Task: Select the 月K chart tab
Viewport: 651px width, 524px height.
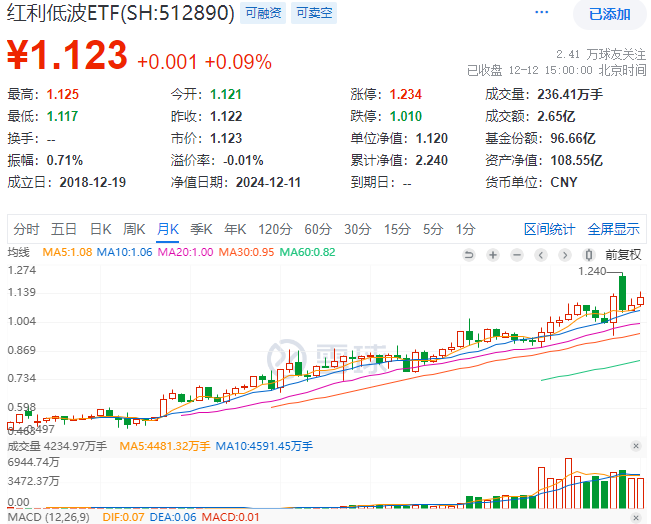Action: pos(168,229)
